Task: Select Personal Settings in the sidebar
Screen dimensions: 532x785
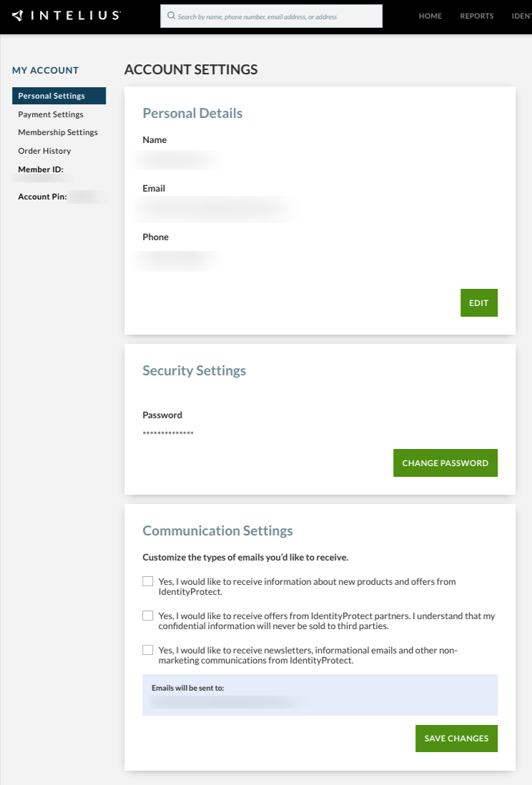Action: click(53, 95)
